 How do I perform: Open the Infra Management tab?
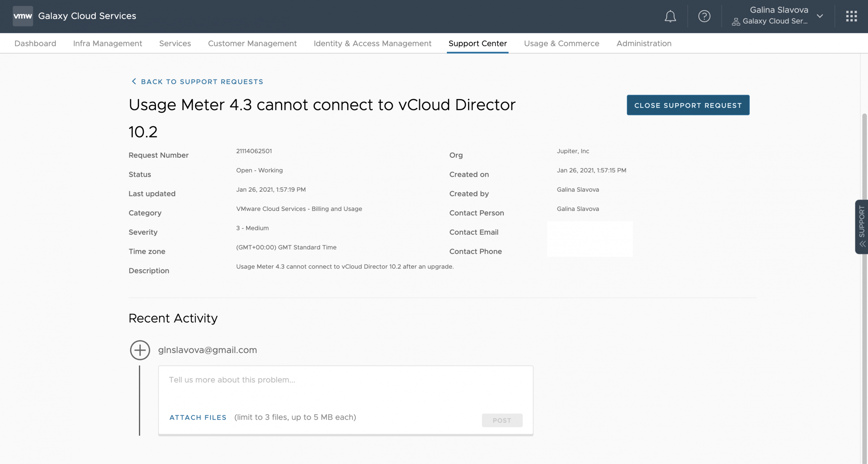pyautogui.click(x=107, y=43)
